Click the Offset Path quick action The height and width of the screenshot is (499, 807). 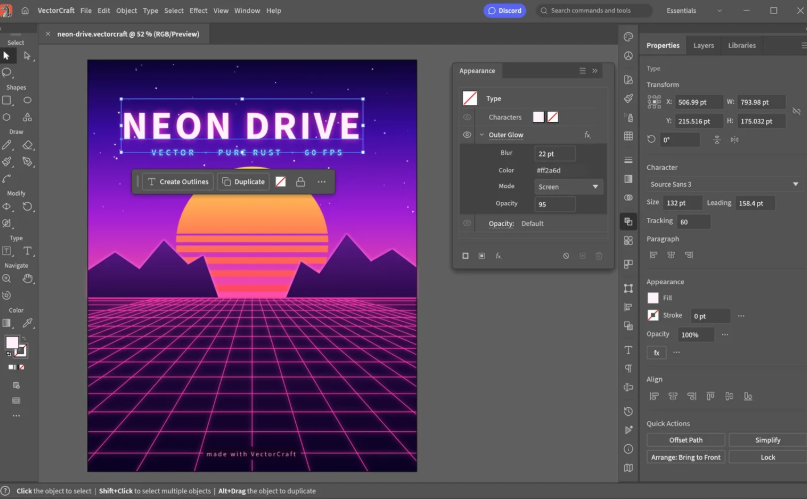(686, 440)
